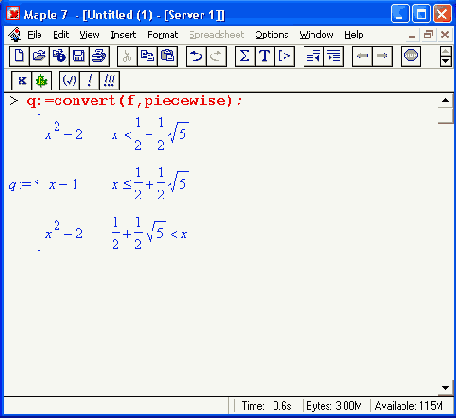The width and height of the screenshot is (456, 418).
Task: Click the syntax autocorrect (✓) button
Action: pyautogui.click(x=69, y=80)
